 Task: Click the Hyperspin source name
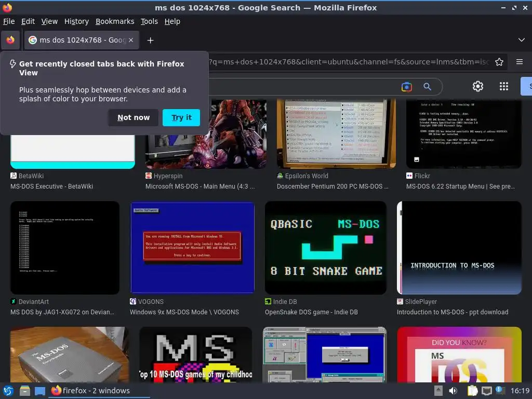[x=168, y=176]
